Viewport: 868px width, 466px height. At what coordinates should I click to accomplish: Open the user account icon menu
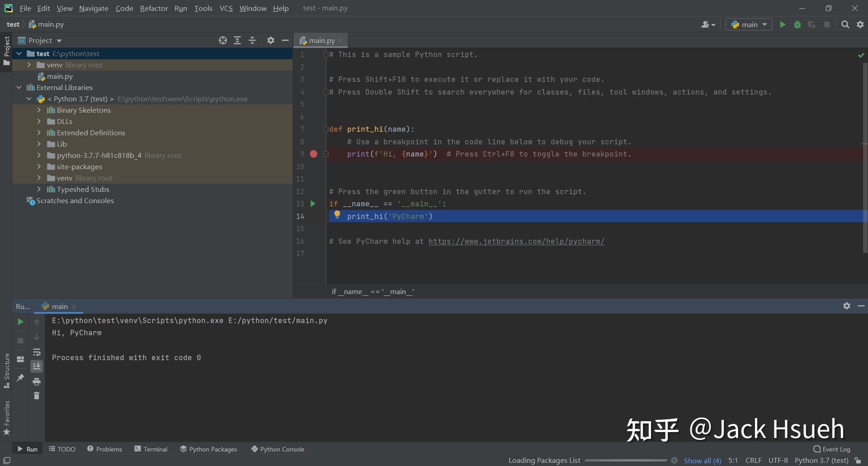pos(708,24)
